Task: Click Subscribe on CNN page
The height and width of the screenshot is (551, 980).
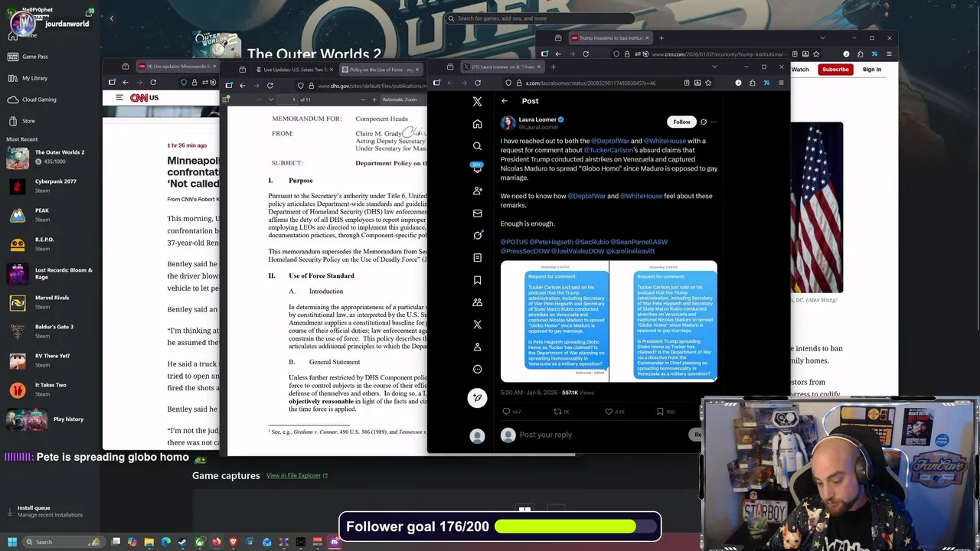Action: click(x=835, y=70)
